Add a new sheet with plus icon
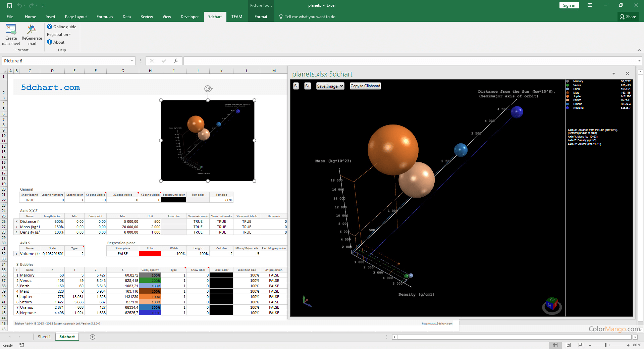Screen dimensions: 644x349 (93, 337)
